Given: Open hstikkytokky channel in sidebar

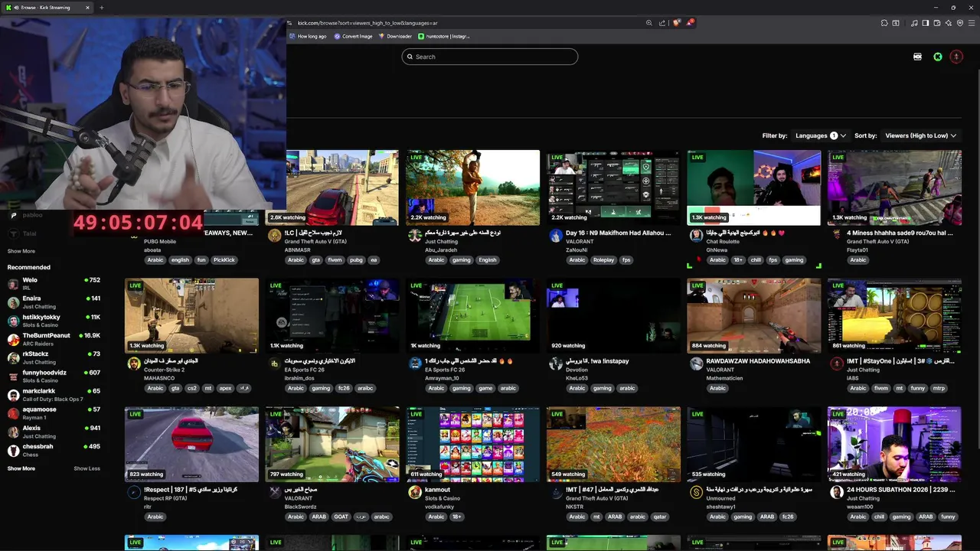Looking at the screenshot, I should [54, 320].
